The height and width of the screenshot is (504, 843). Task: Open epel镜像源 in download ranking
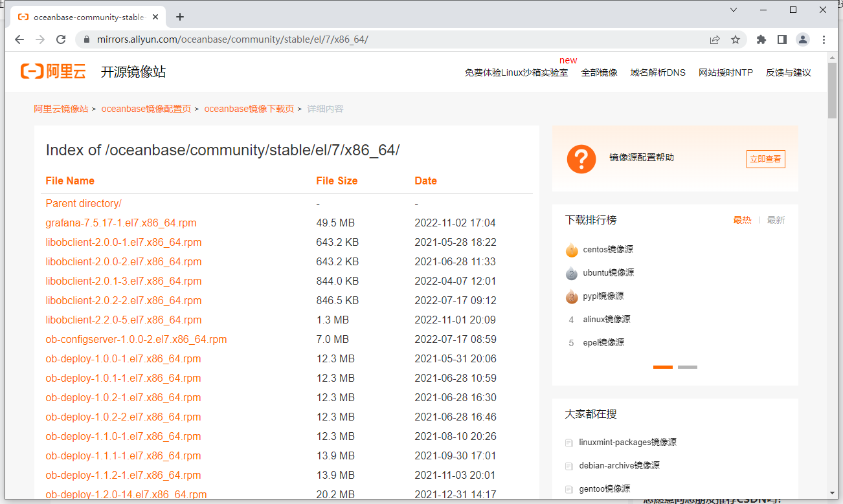pyautogui.click(x=603, y=342)
